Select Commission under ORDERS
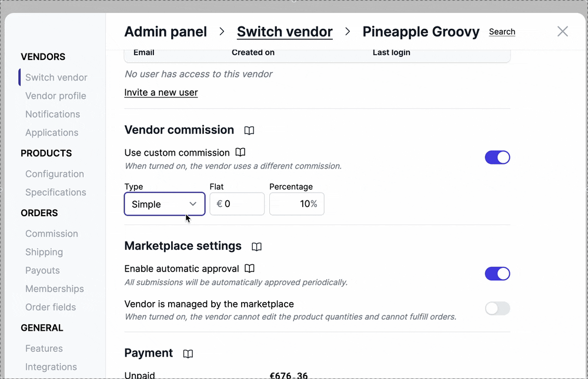This screenshot has width=588, height=379. [51, 233]
